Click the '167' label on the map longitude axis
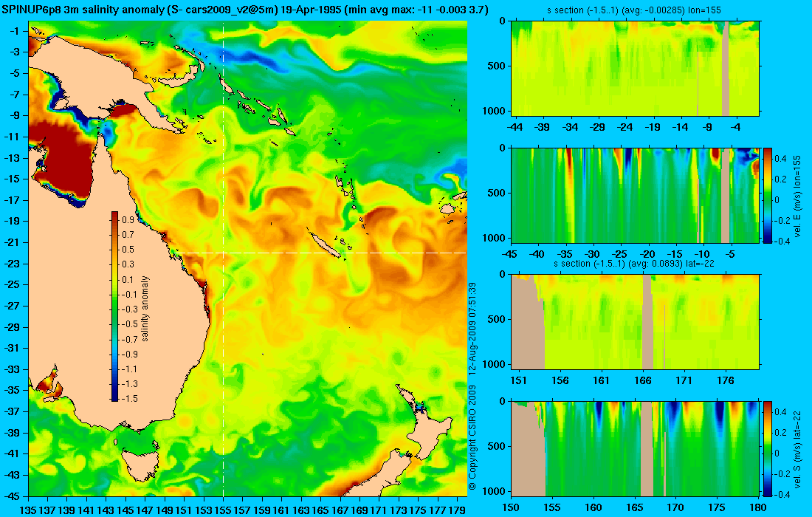This screenshot has height=517, width=812. pos(340,510)
